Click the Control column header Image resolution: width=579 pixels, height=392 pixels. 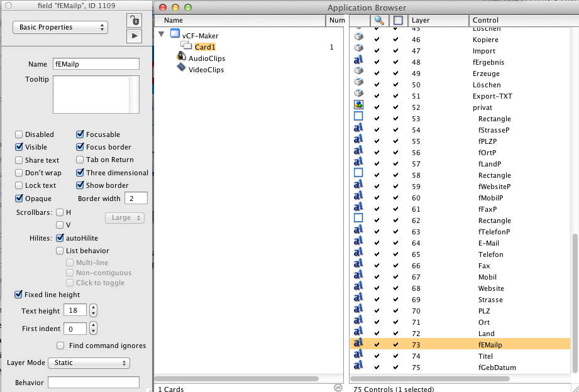click(x=522, y=20)
